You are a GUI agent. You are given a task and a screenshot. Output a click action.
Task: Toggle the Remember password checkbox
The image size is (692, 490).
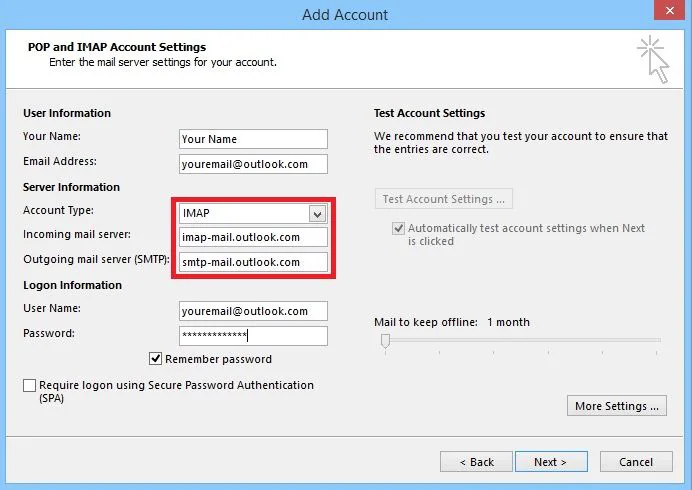point(156,359)
